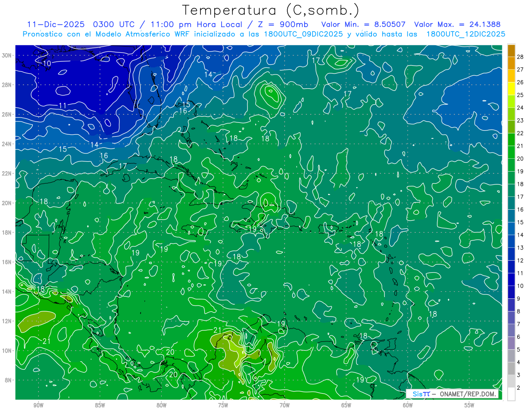Screen dimensions: 532x411
Task: Click "Valor Min. = 8.50507" text
Action: [364, 24]
